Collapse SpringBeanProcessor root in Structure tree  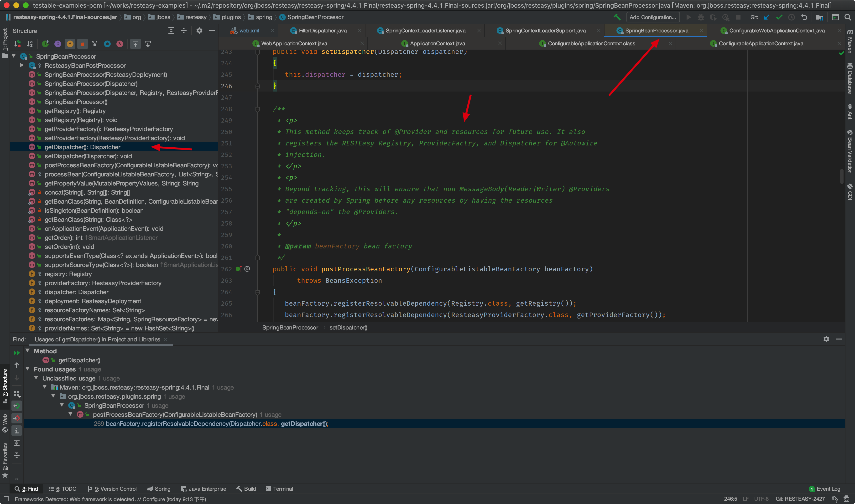(14, 56)
